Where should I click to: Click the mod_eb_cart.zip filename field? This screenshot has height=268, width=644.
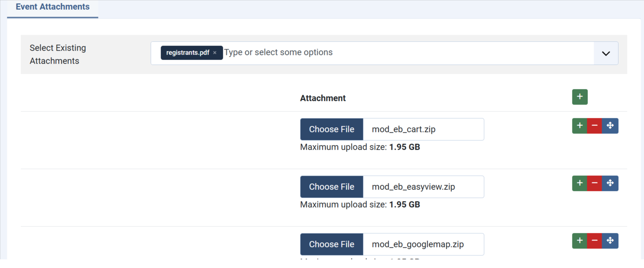(x=423, y=129)
